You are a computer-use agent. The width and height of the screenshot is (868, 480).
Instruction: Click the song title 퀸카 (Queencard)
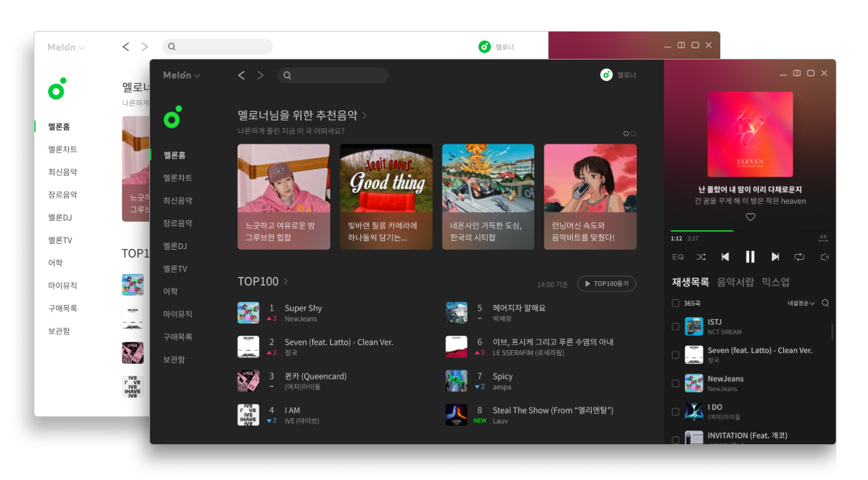[x=315, y=376]
